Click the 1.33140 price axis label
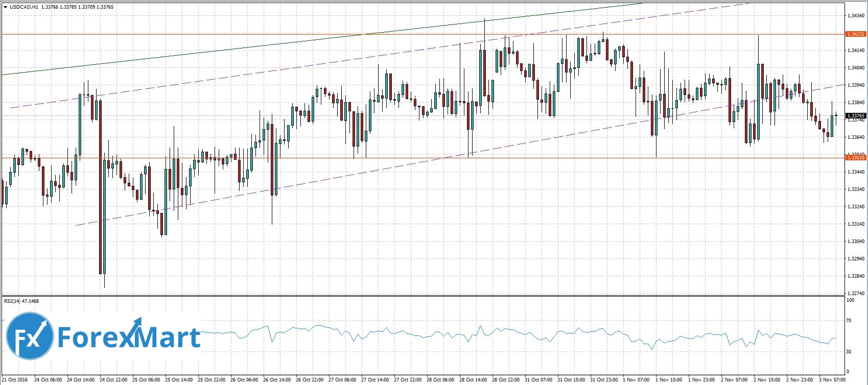Viewport: 868px width, 385px height. pyautogui.click(x=855, y=224)
